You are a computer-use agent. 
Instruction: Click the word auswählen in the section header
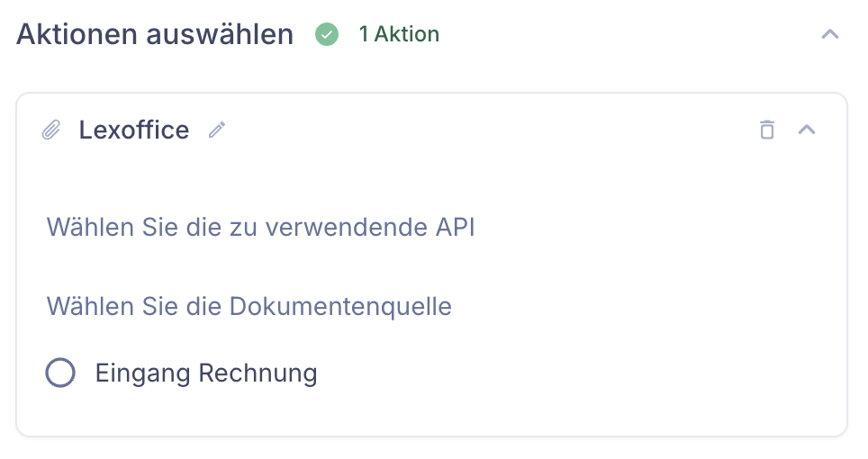[220, 34]
